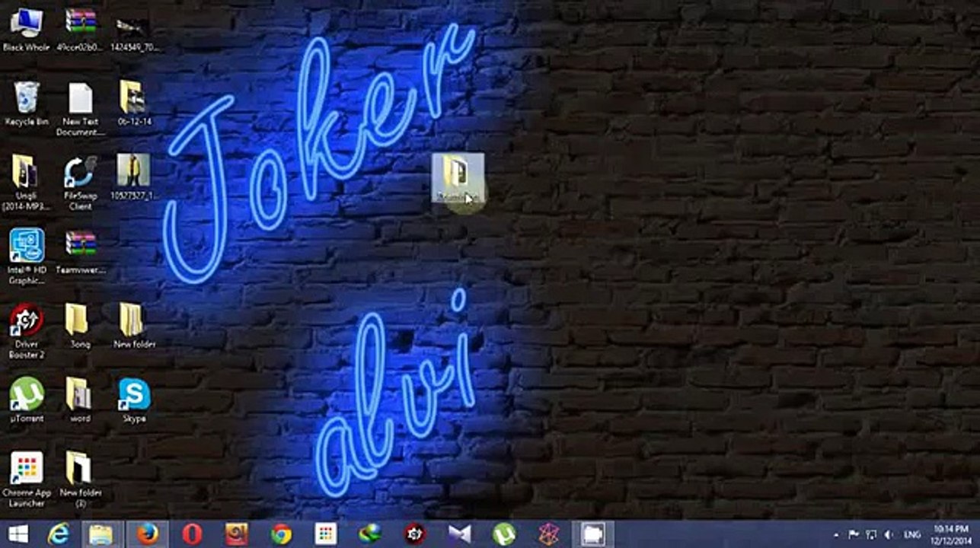Open the Chrome App Launcher taskbar icon
Screen dimensions: 980x548
(x=325, y=534)
